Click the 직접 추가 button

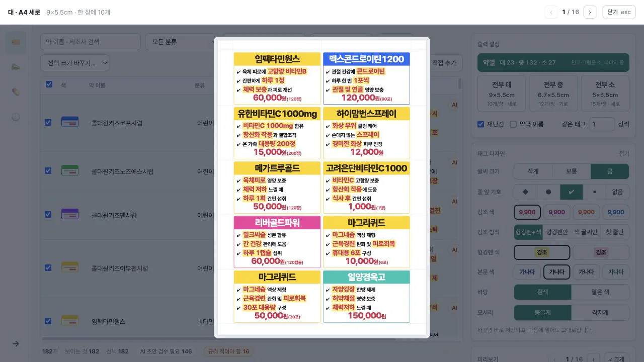point(444,63)
